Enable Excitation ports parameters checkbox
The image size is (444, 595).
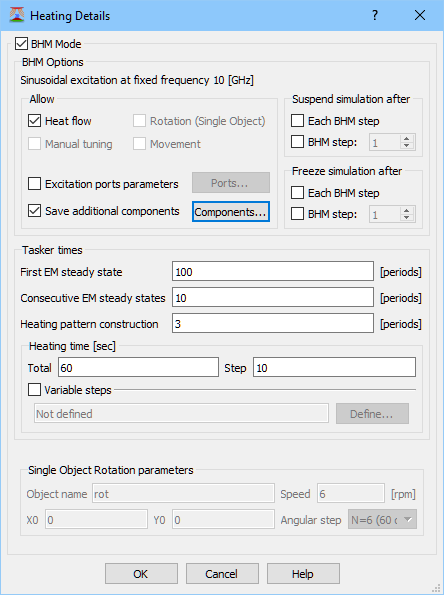click(35, 184)
